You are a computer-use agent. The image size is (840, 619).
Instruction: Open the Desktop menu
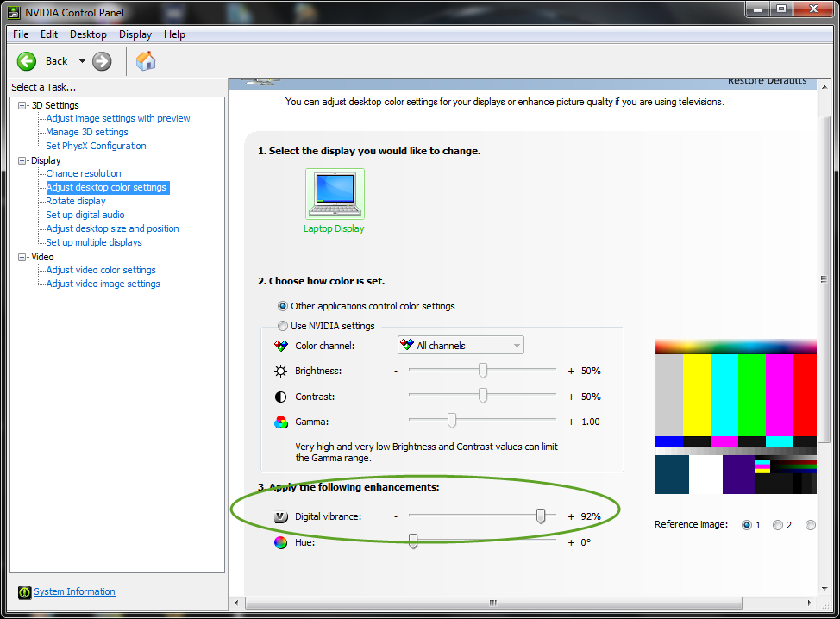[x=88, y=34]
